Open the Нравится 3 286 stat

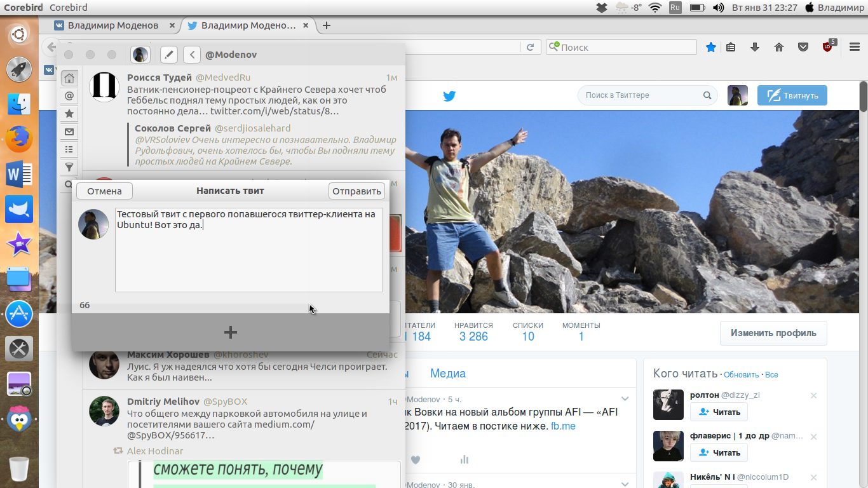click(x=473, y=332)
